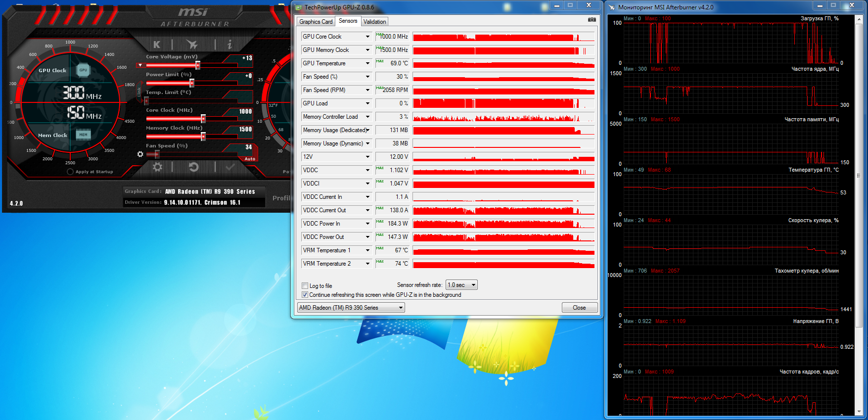868x420 pixels.
Task: Click the 'Температура ГП, °C' graph label
Action: 814,170
